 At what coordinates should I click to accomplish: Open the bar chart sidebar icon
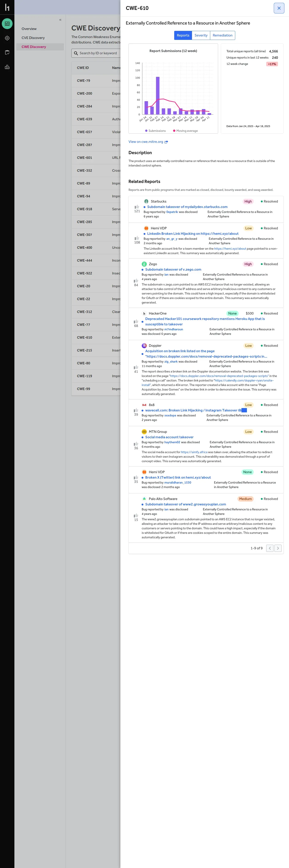[x=7, y=67]
